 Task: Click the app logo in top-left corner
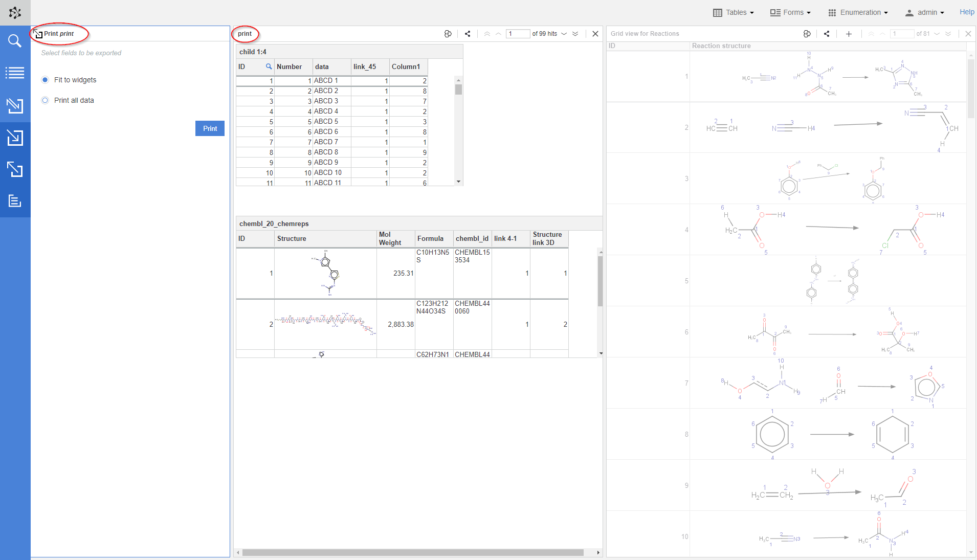(x=15, y=13)
